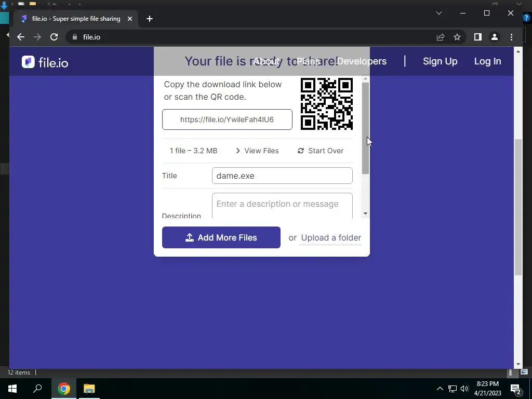
Task: Open the Plans menu item
Action: click(x=308, y=61)
